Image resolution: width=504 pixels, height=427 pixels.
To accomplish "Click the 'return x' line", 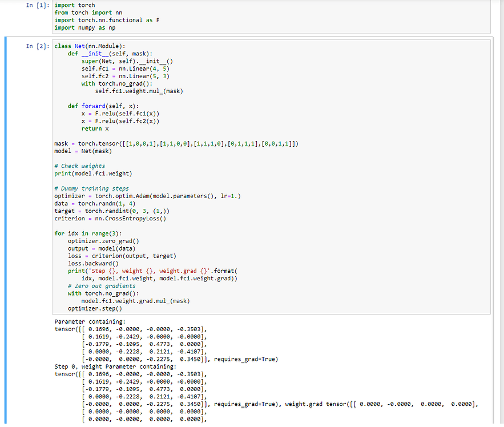I will point(95,128).
